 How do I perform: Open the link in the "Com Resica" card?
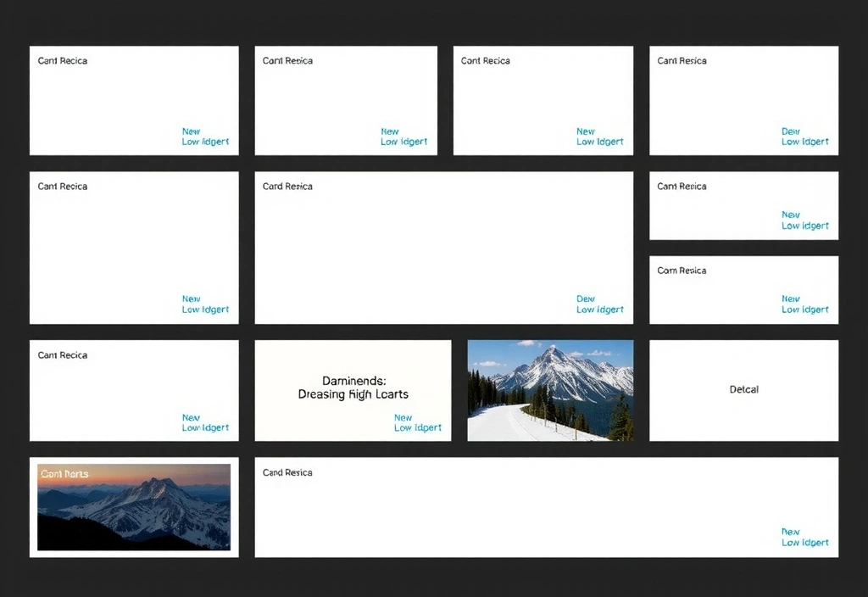coord(804,304)
